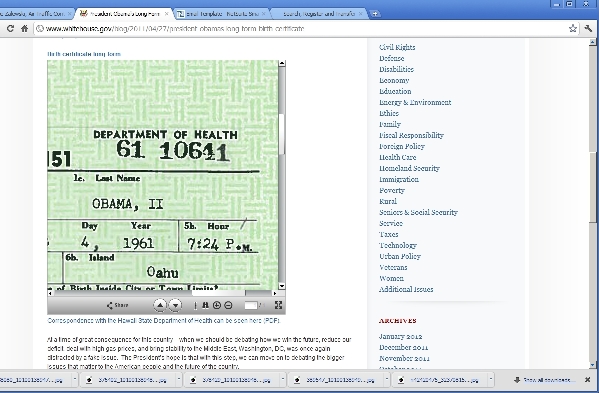Open the Hawaii Department of Health correspondence PDF link
The width and height of the screenshot is (599, 393).
tap(164, 320)
